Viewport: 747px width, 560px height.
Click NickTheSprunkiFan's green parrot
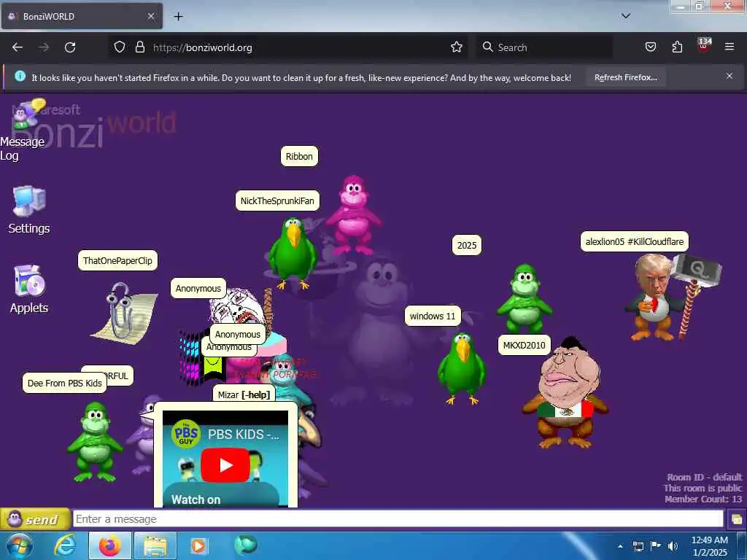click(293, 253)
